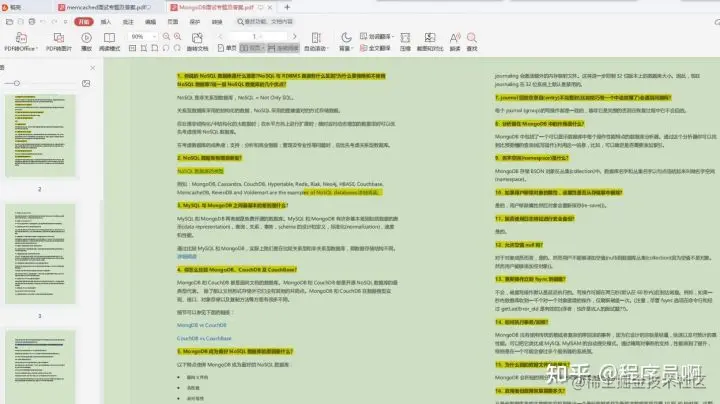Expand the quick access toolbar dropdown
This screenshot has width=720, height=404.
point(66,22)
